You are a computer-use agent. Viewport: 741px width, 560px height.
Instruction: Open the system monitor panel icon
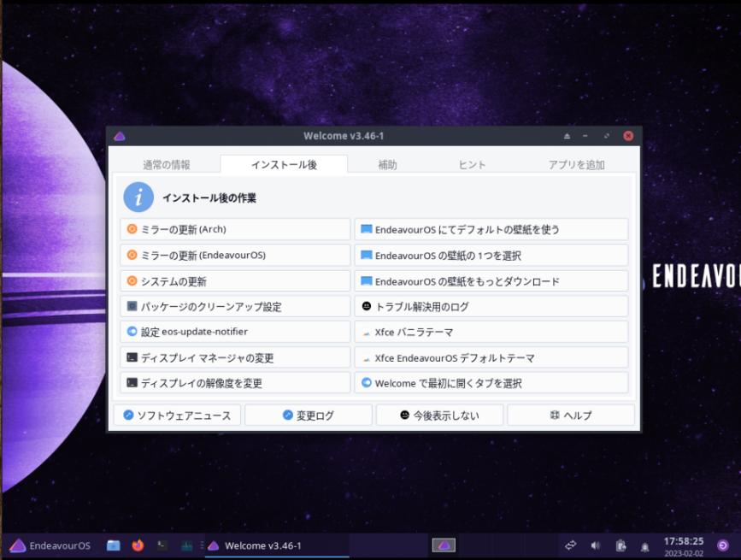click(186, 545)
